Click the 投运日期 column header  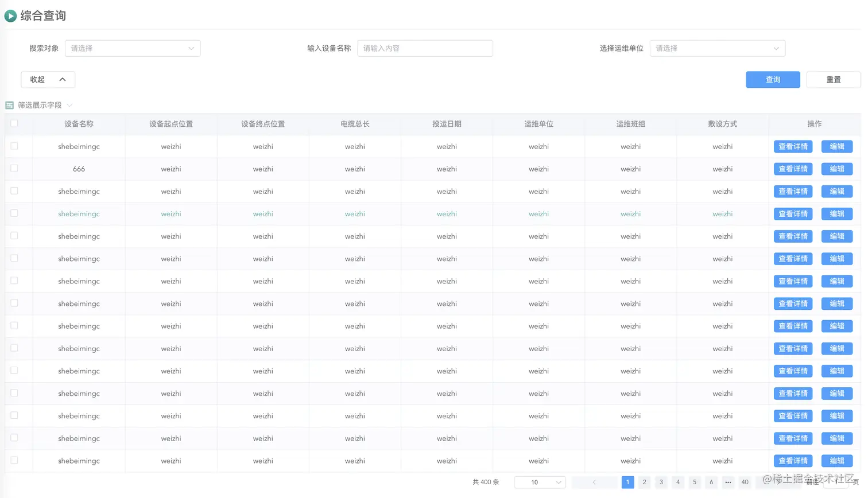coord(447,124)
